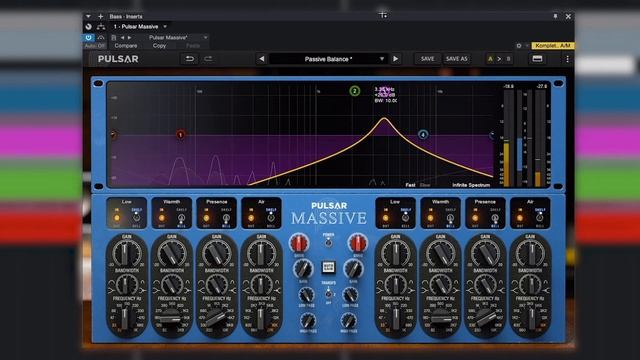Click the Infinite Spectrum option
The width and height of the screenshot is (640, 360).
click(x=471, y=185)
